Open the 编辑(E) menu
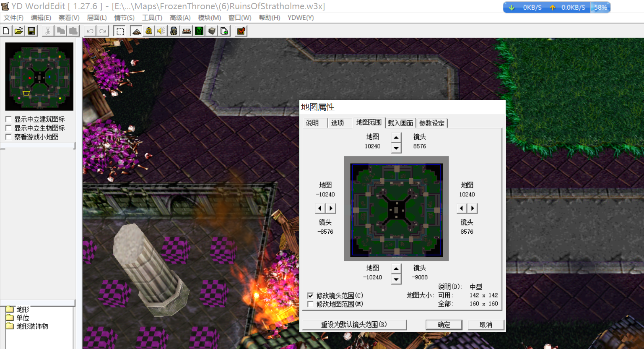This screenshot has width=644, height=349. tap(41, 18)
